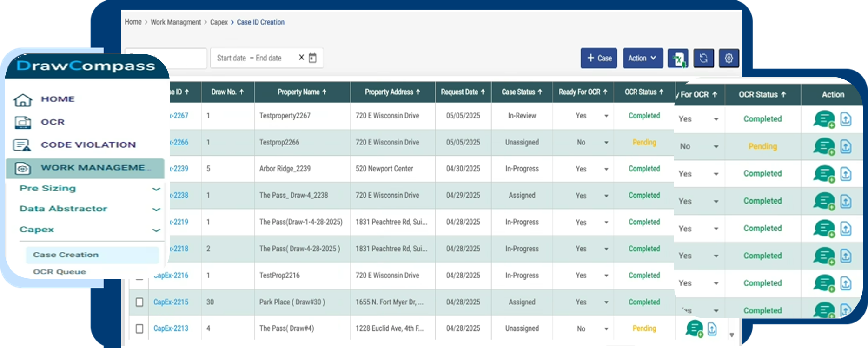
Task: Sort by Property Name column header
Action: [302, 92]
